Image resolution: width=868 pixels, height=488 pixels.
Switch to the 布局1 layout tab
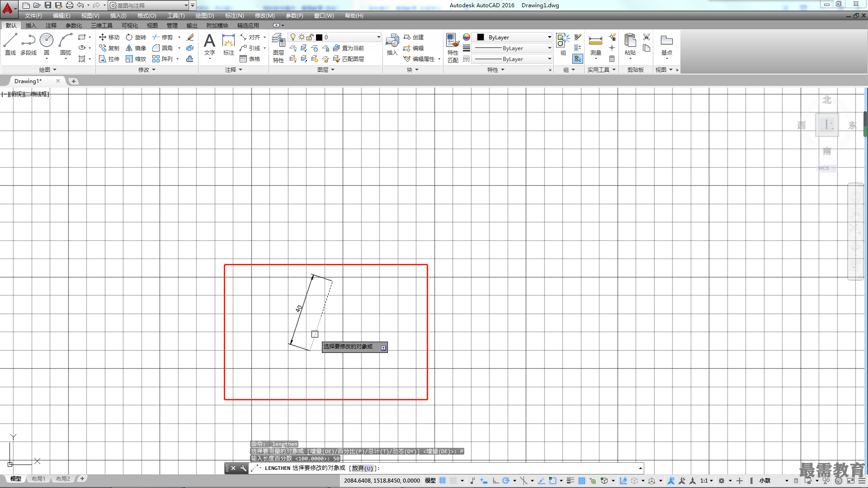(x=38, y=479)
